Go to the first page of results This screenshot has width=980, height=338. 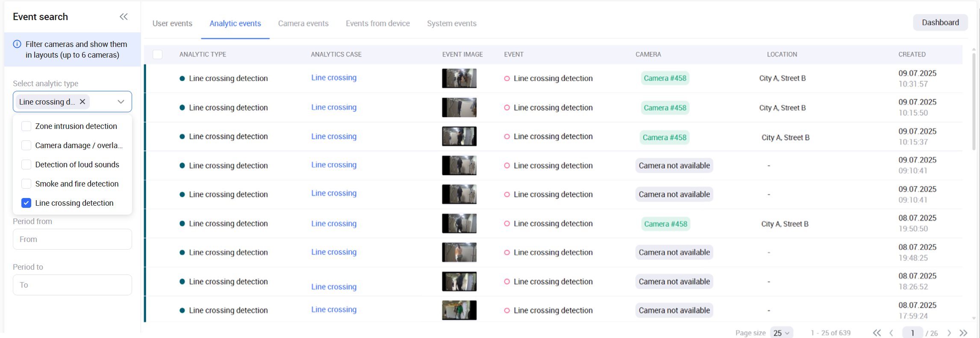coord(877,333)
